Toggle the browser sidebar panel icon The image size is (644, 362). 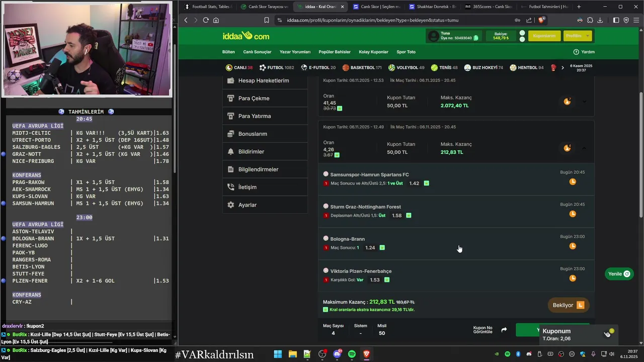click(616, 20)
